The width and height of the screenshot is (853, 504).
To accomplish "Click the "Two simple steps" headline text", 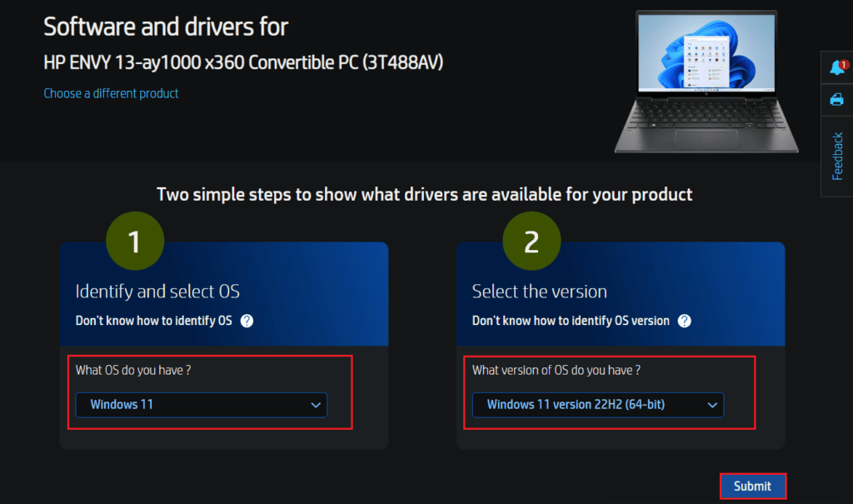I will [425, 195].
